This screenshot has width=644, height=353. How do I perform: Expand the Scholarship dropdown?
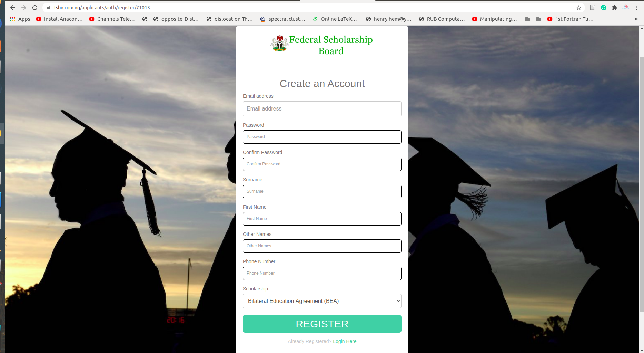[322, 301]
